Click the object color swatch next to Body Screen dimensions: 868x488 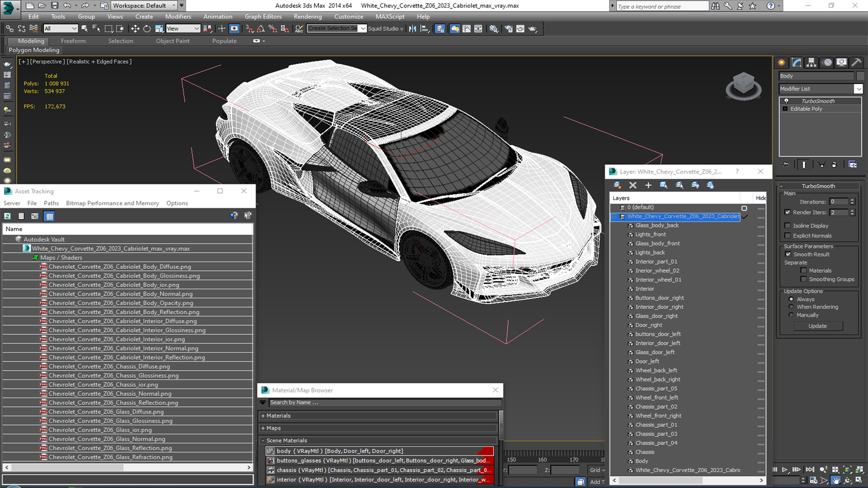pyautogui.click(x=860, y=76)
